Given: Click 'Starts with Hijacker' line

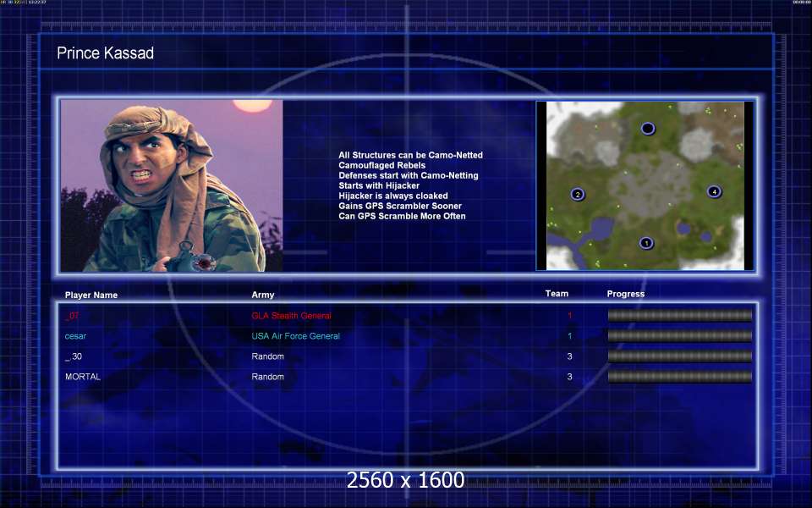Looking at the screenshot, I should (x=379, y=185).
